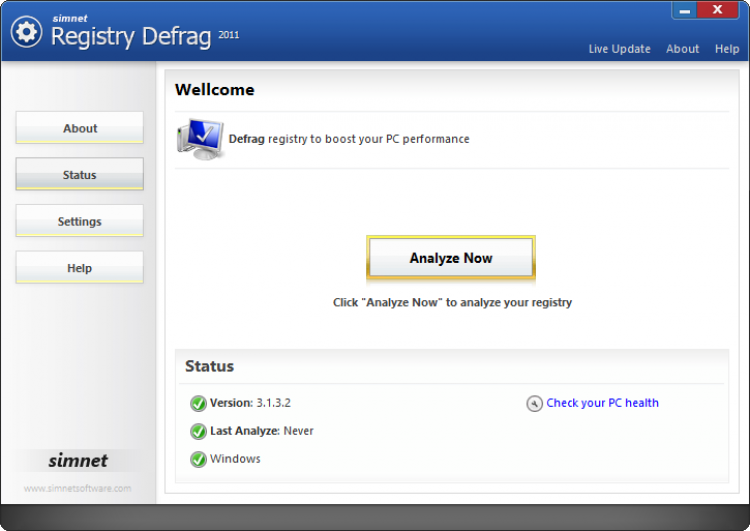Click the green check beside Last Analyze
Viewport: 750px width, 531px height.
click(198, 431)
